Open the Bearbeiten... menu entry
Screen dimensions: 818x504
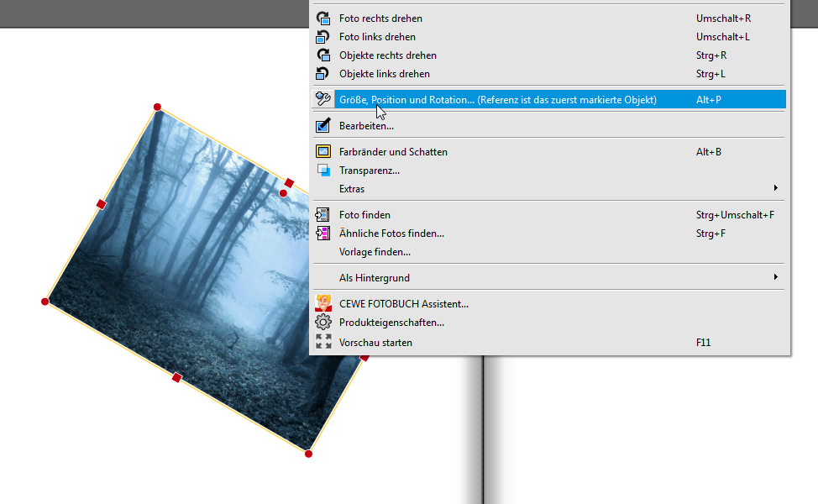[x=549, y=125]
